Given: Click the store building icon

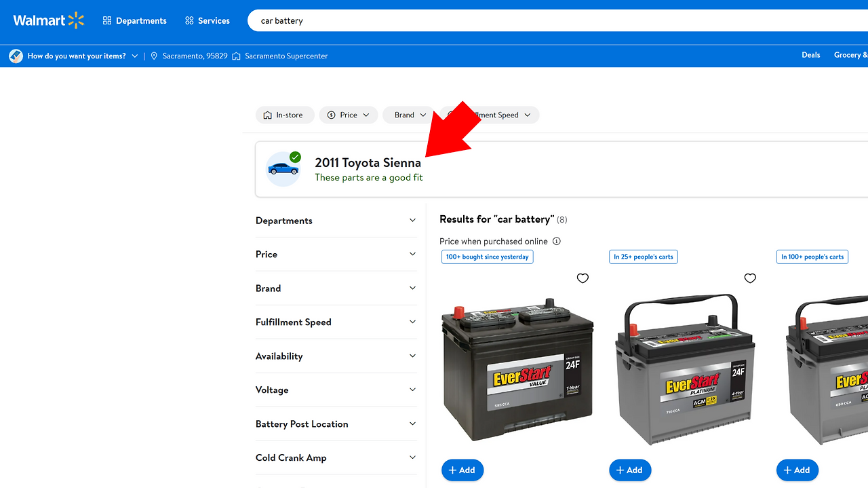Looking at the screenshot, I should click(x=237, y=56).
